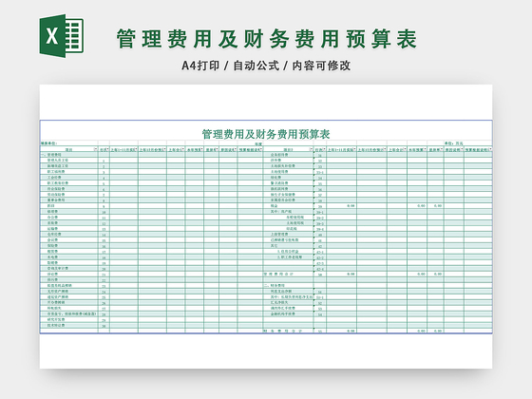Select the 差旅费 row label
532x399 pixels.
(x=52, y=223)
